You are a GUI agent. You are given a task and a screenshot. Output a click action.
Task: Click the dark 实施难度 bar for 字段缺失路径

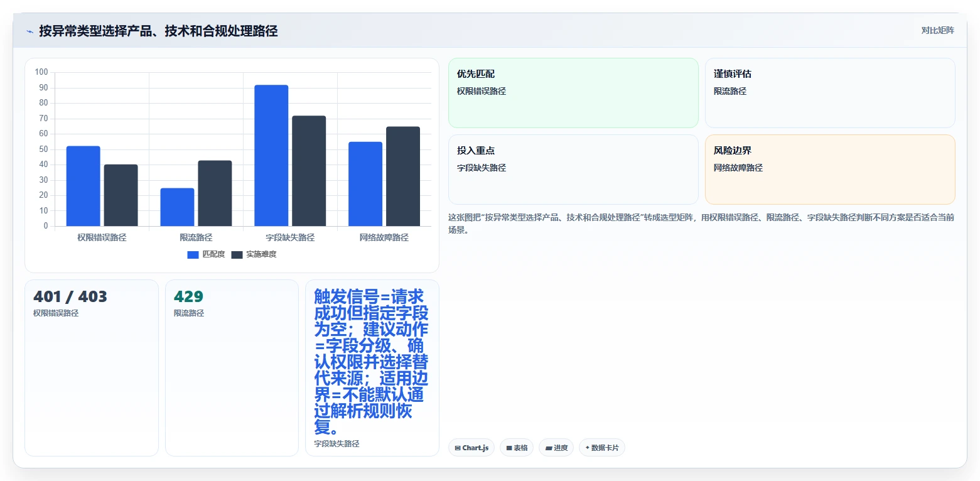click(309, 171)
